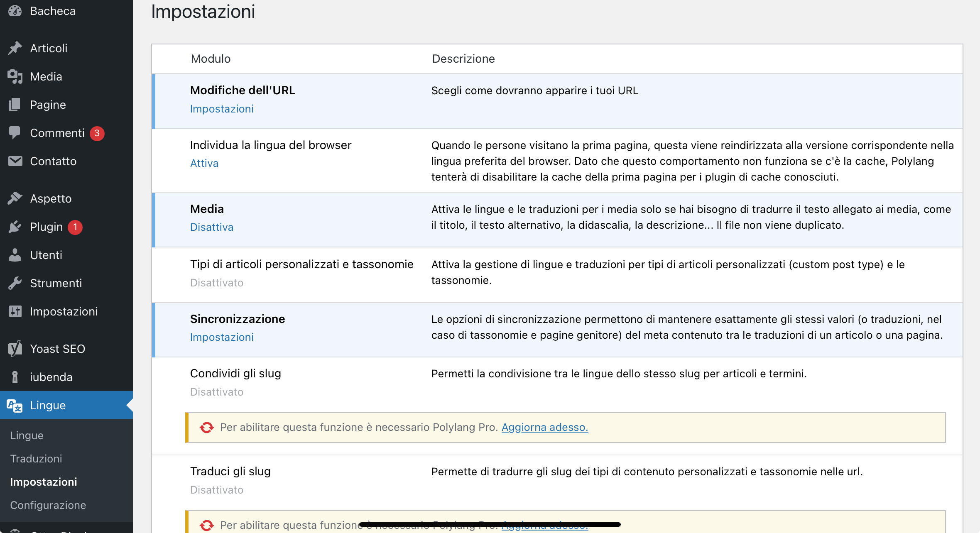The height and width of the screenshot is (533, 980).
Task: Click the Sincronizzazione module title
Action: click(238, 319)
